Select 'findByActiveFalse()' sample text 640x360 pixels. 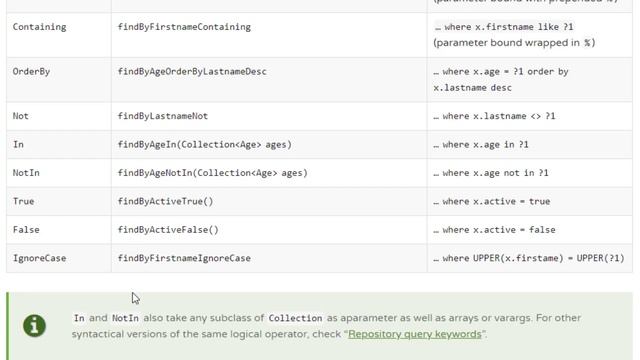pyautogui.click(x=168, y=230)
